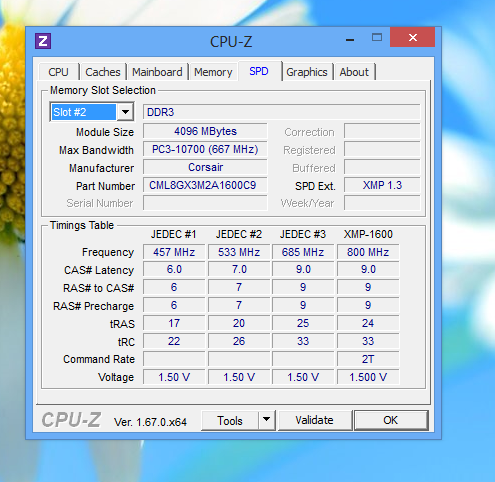Image resolution: width=495 pixels, height=482 pixels.
Task: Click the Validate button
Action: [314, 421]
